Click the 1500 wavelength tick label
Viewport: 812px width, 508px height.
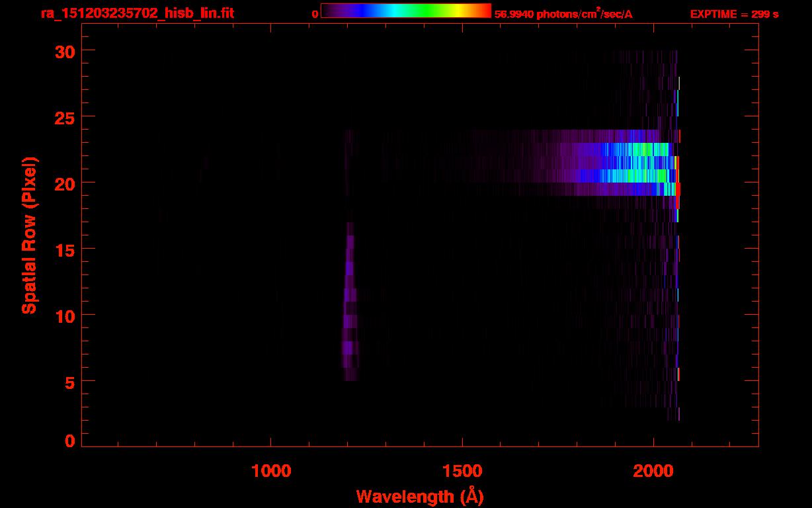462,471
